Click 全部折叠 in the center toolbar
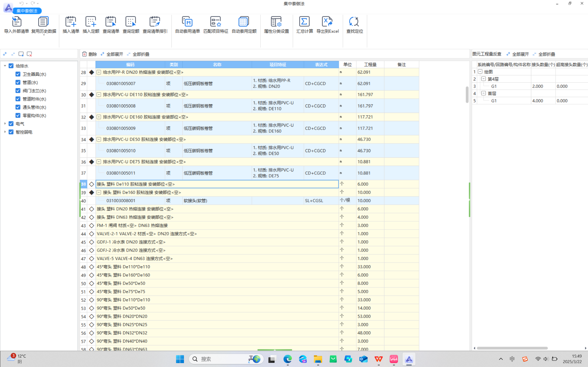This screenshot has height=367, width=588. tap(138, 54)
